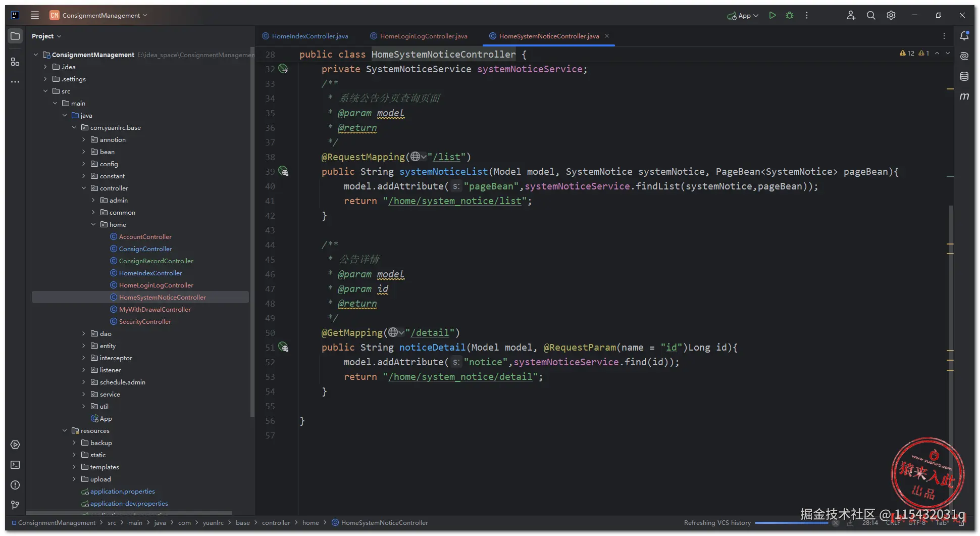Expand the templates folder
This screenshot has height=536, width=980.
coord(74,467)
